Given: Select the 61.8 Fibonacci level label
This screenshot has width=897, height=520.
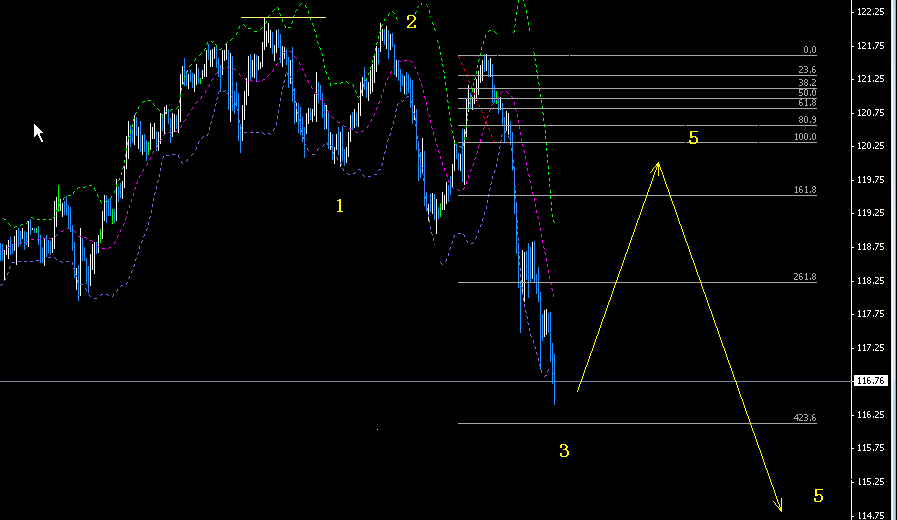Looking at the screenshot, I should pyautogui.click(x=807, y=103).
